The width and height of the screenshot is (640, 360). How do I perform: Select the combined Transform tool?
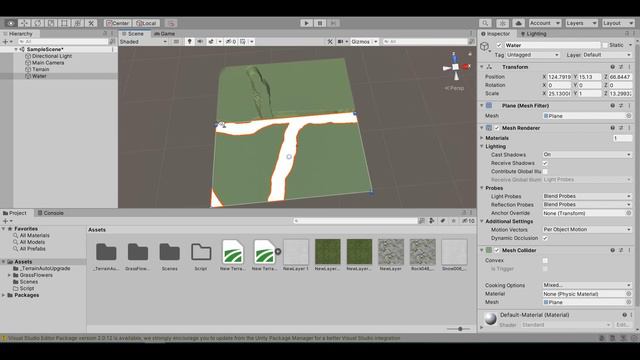(78, 23)
